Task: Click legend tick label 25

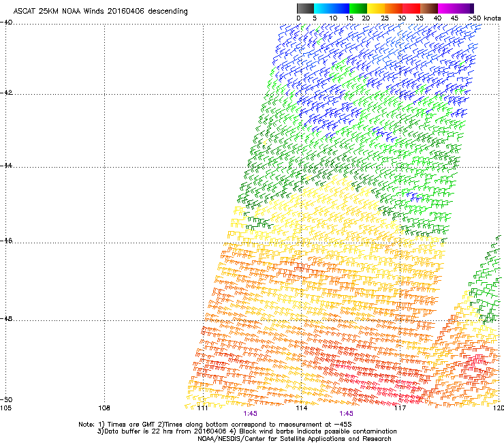Action: tap(385, 18)
